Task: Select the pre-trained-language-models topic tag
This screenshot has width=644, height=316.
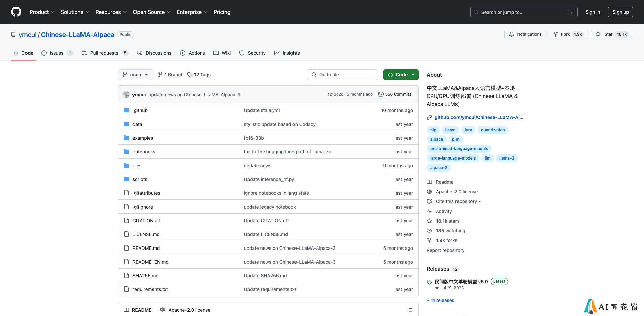Action: pyautogui.click(x=459, y=149)
